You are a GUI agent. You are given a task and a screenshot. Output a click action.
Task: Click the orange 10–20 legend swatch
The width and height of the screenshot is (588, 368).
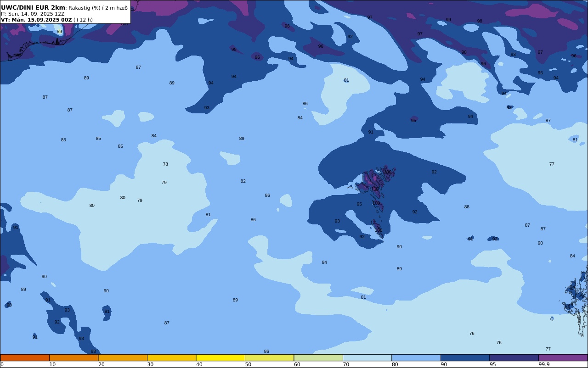[74, 357]
